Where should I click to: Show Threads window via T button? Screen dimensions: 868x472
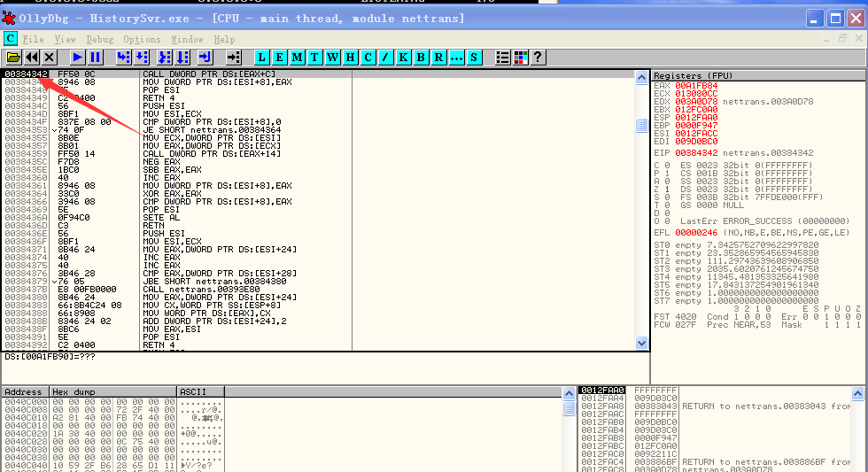(315, 57)
